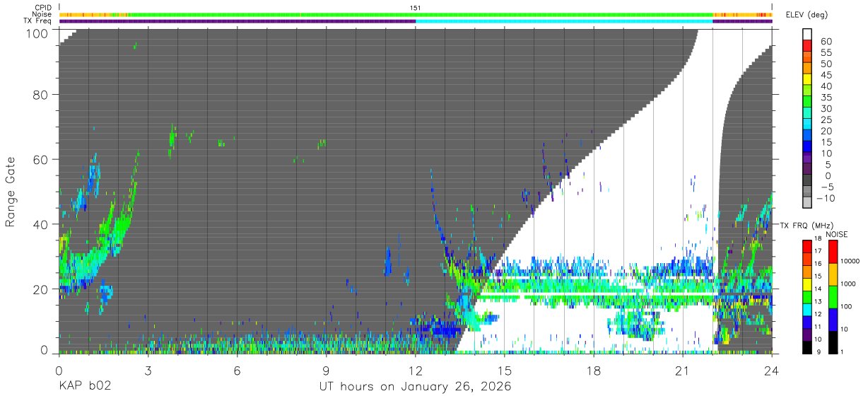868x401 pixels.
Task: Click the 30 label on the ELEV scale
Action: coord(826,109)
